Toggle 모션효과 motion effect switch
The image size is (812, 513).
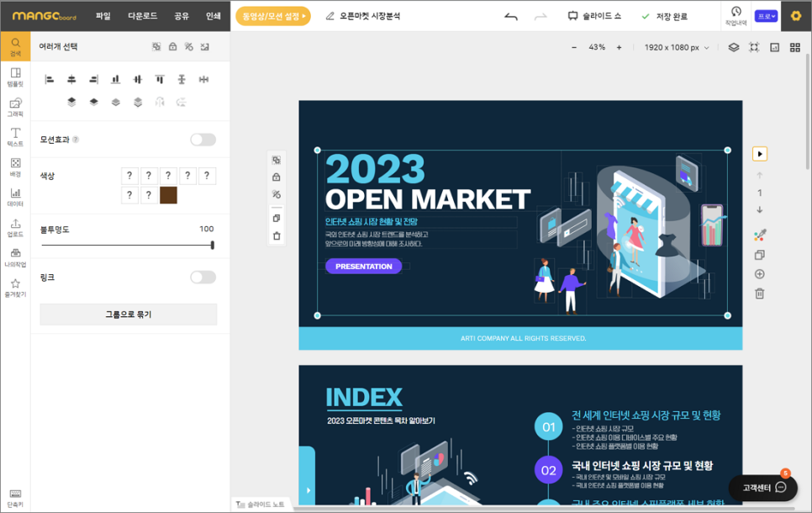(203, 140)
